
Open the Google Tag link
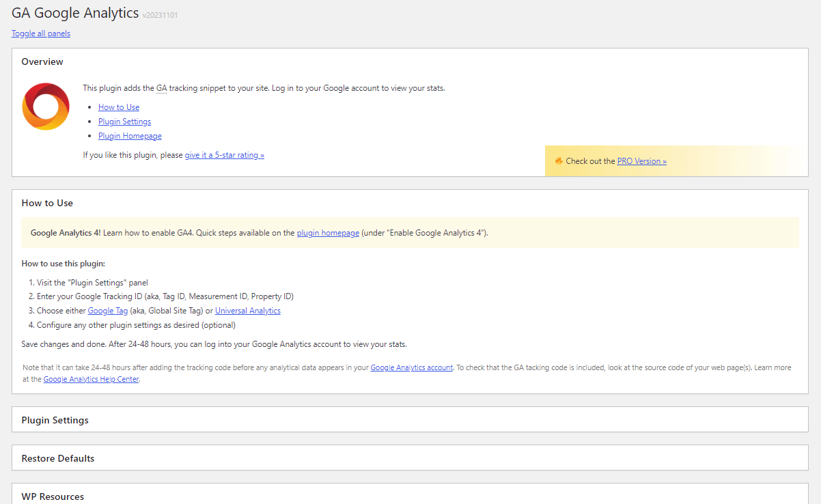(x=108, y=311)
